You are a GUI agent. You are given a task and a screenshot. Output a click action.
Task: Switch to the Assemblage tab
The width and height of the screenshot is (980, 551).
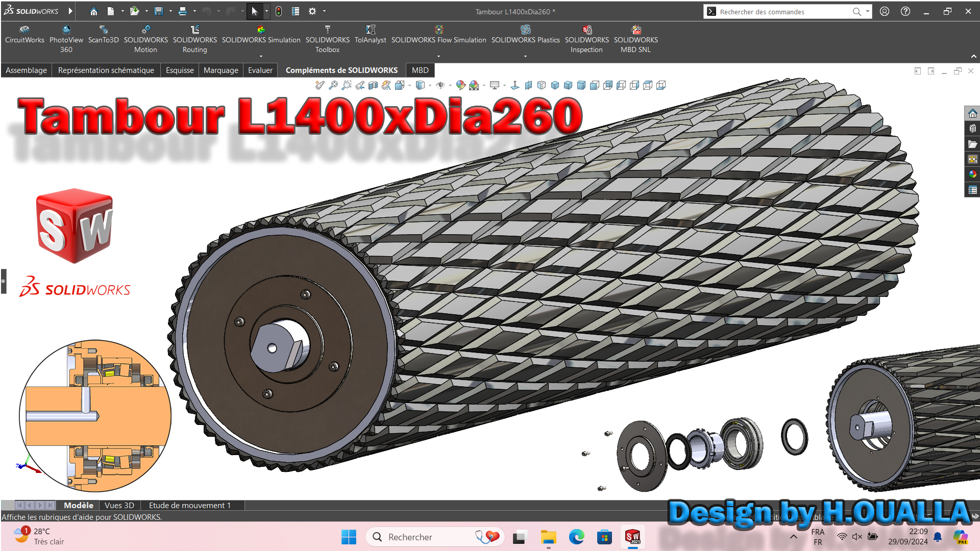coord(27,70)
